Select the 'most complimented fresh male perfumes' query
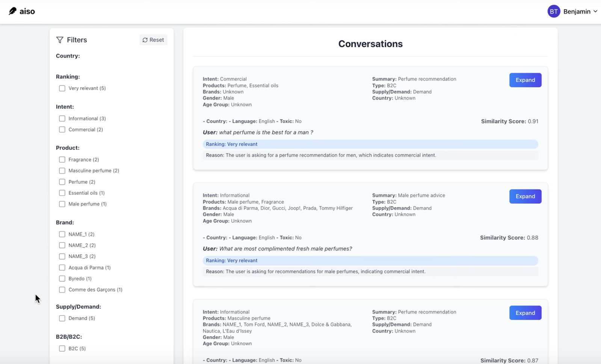Image resolution: width=601 pixels, height=364 pixels. tap(285, 249)
